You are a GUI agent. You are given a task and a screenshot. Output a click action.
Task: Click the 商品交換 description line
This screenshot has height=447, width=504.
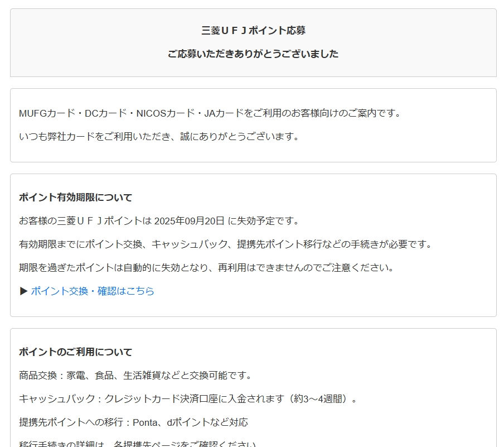pyautogui.click(x=135, y=376)
